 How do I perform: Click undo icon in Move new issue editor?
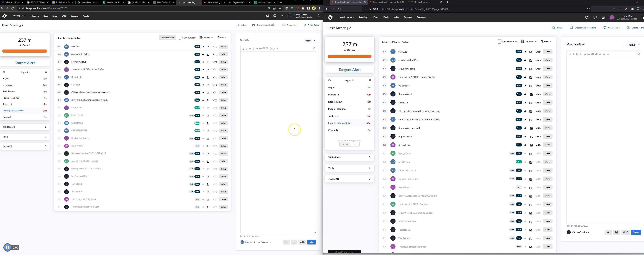coord(600,54)
